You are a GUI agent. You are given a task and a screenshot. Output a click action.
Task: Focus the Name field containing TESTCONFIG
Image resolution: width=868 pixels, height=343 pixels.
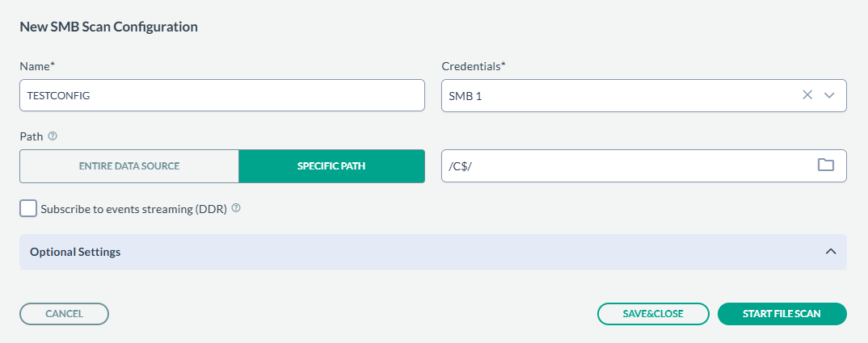(x=221, y=95)
